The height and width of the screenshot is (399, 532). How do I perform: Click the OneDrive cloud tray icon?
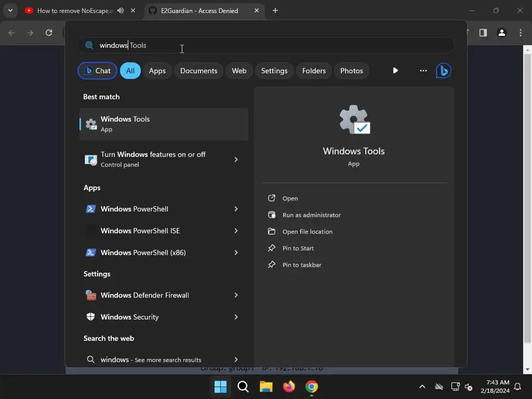pyautogui.click(x=439, y=387)
